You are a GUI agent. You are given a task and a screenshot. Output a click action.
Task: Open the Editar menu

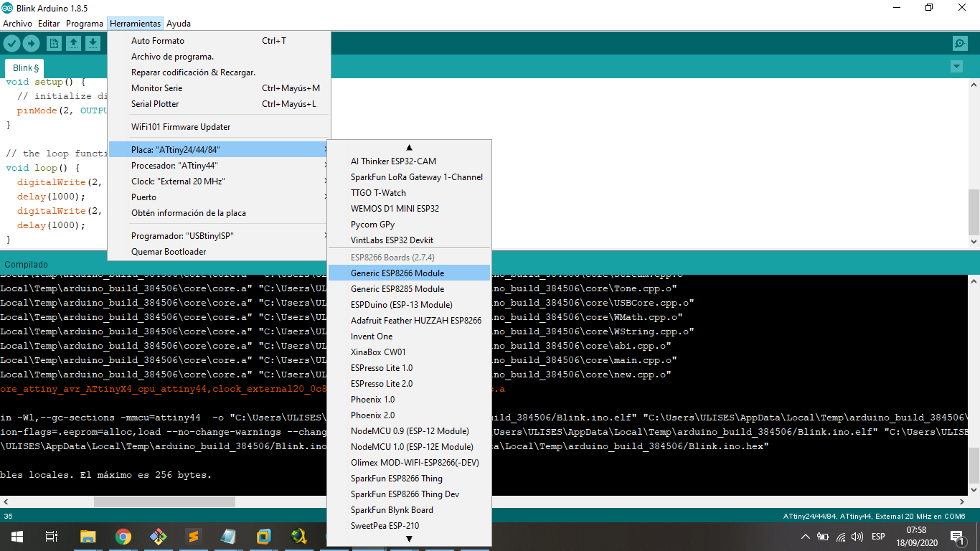(x=49, y=24)
